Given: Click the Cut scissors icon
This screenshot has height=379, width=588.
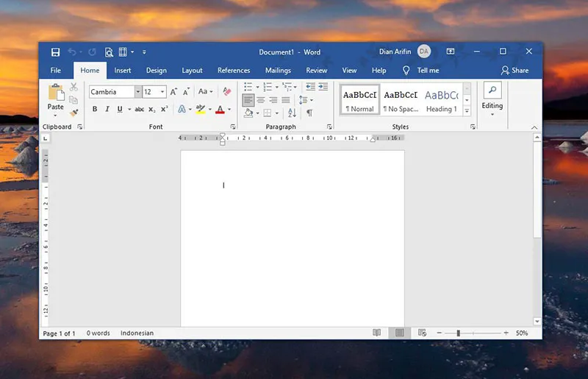Looking at the screenshot, I should click(73, 88).
